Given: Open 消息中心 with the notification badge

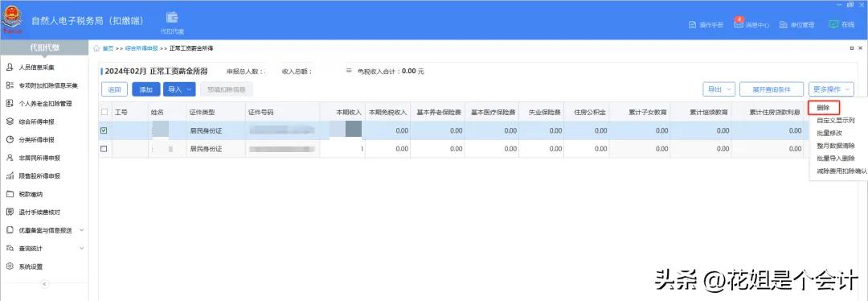Looking at the screenshot, I should click(x=751, y=24).
